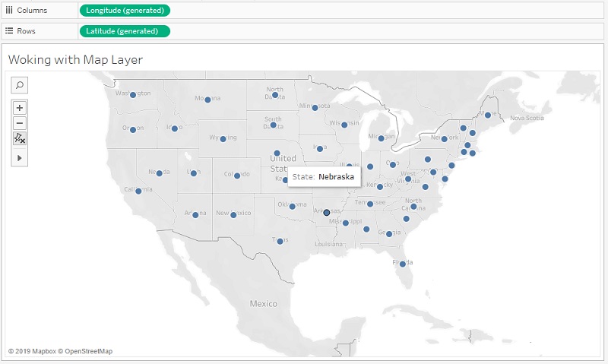Click the Columns shelf icon
The height and width of the screenshot is (364, 608).
pos(9,10)
